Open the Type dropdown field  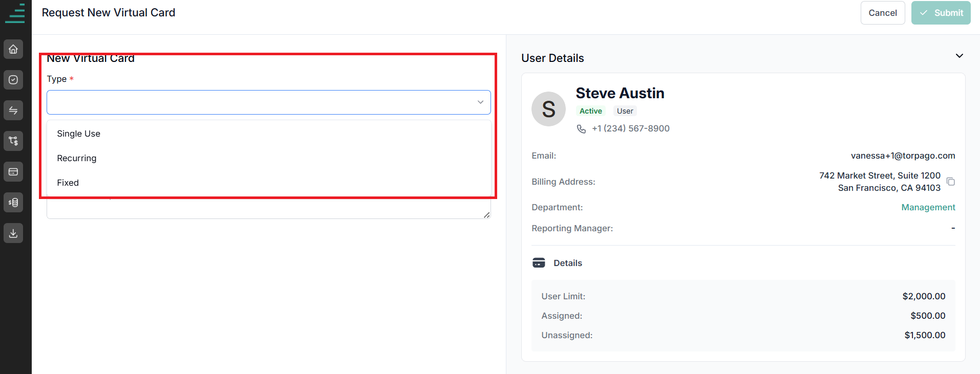[x=269, y=102]
